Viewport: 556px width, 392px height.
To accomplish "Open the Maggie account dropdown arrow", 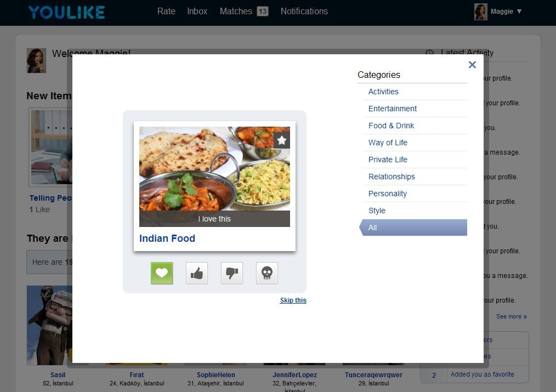I will tap(519, 12).
